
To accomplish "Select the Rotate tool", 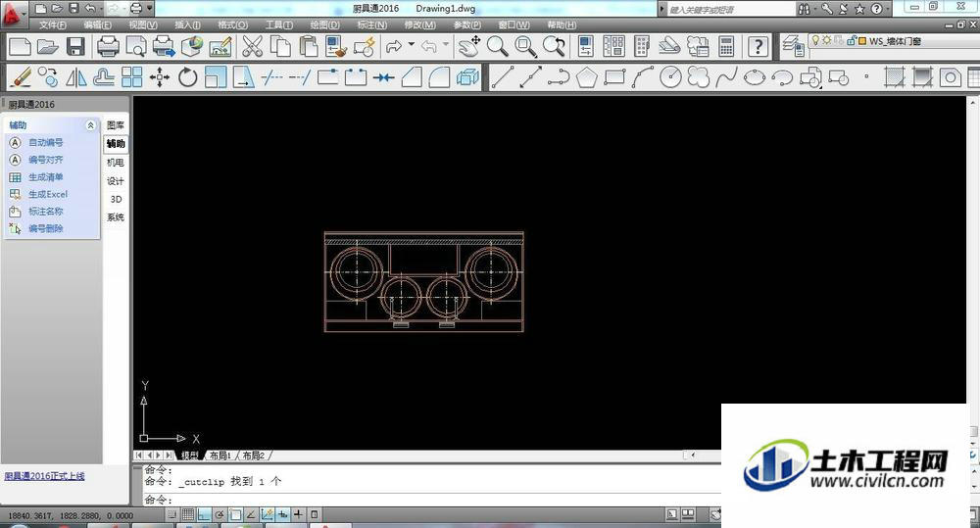I will pyautogui.click(x=187, y=77).
